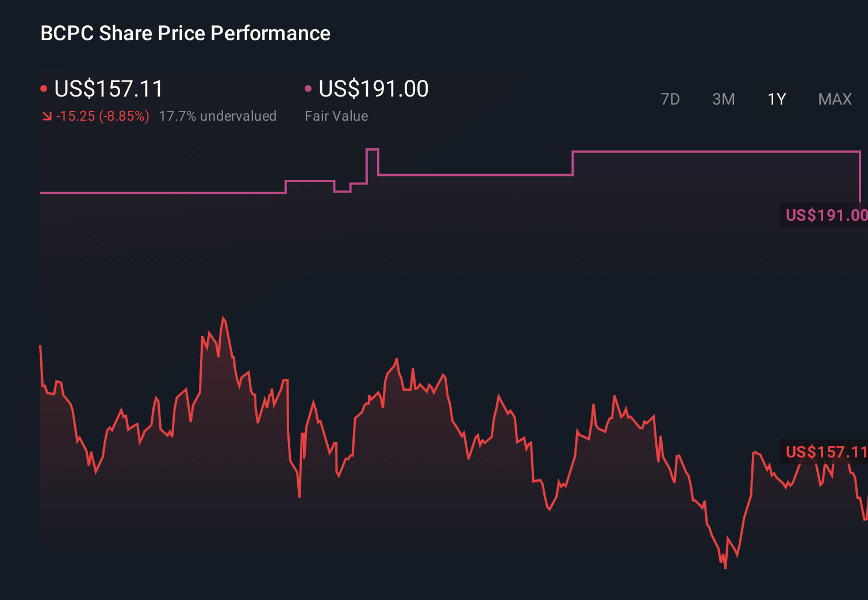The image size is (868, 600).
Task: Switch to the 7D time range
Action: point(670,99)
